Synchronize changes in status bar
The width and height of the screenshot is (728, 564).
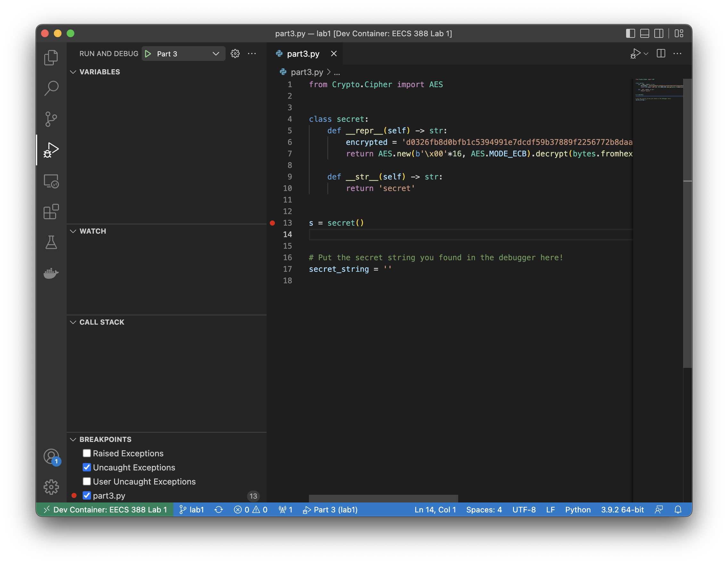tap(219, 510)
